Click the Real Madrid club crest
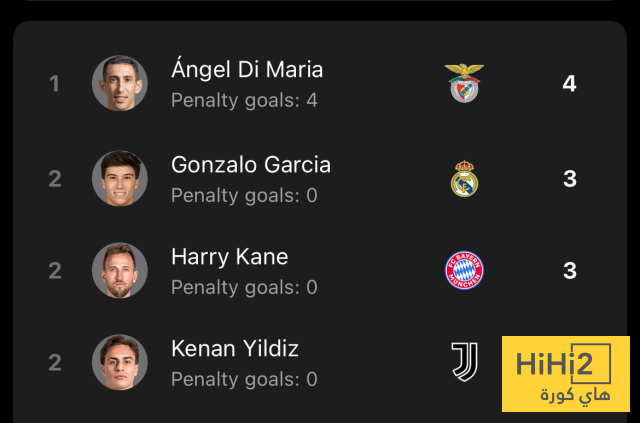Screen dimensions: 640x423 [x=465, y=179]
